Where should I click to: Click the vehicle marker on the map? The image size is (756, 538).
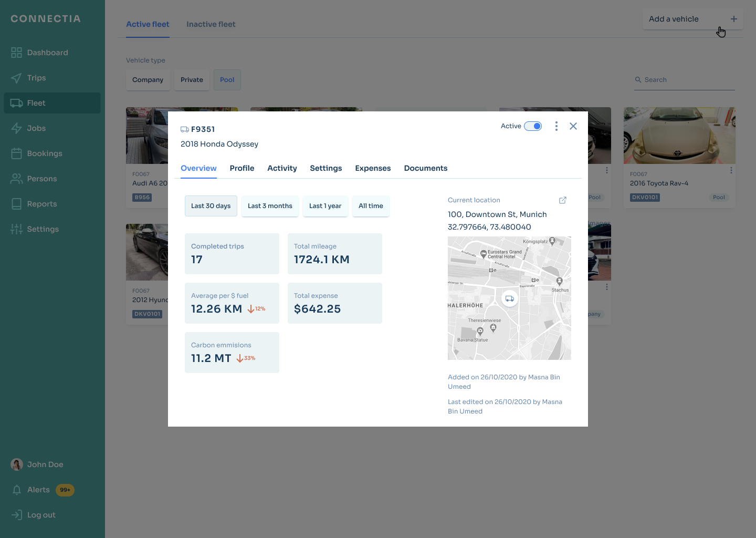[510, 298]
